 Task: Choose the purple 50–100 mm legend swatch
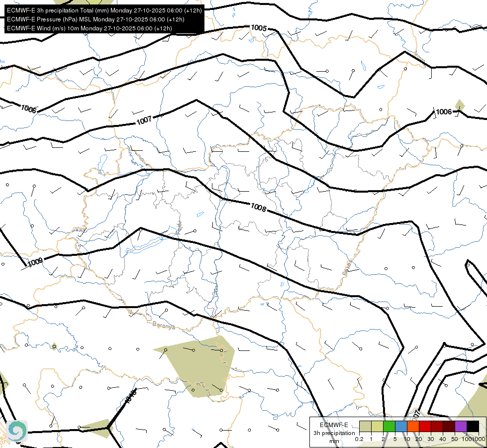(461, 426)
